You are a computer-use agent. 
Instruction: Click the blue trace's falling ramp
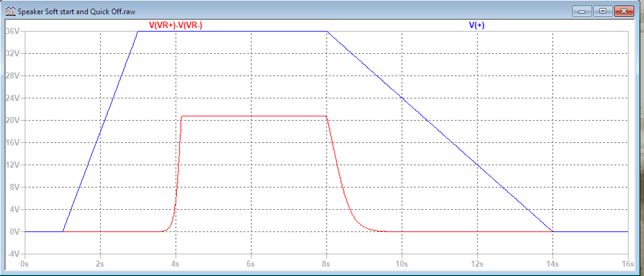(439, 131)
